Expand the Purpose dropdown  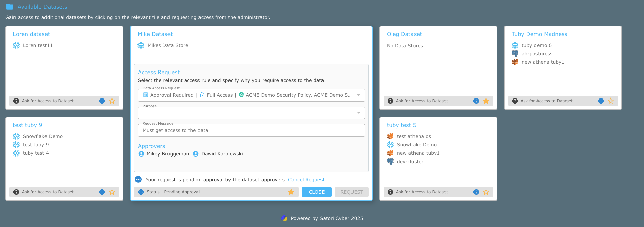tap(359, 113)
